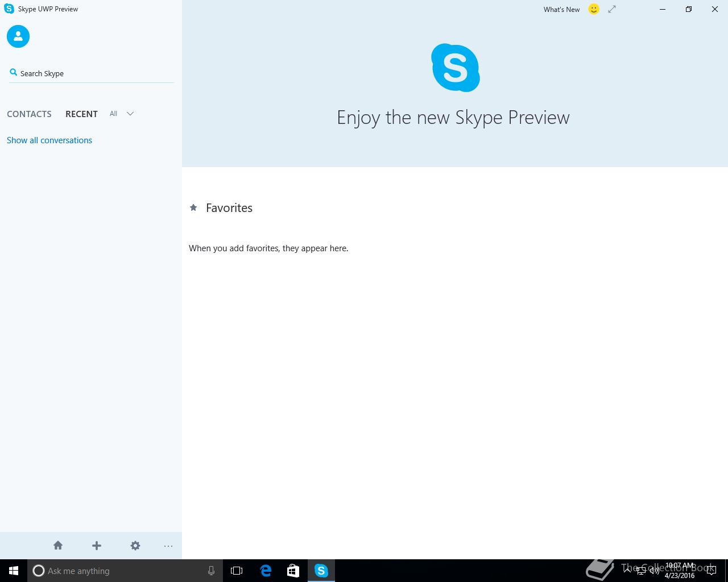728x582 pixels.
Task: Open more options ellipsis menu
Action: (168, 546)
